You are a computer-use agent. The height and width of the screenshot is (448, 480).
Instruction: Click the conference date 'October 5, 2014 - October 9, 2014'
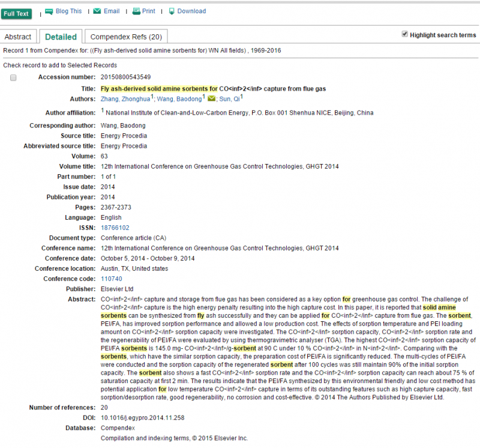pyautogui.click(x=148, y=258)
